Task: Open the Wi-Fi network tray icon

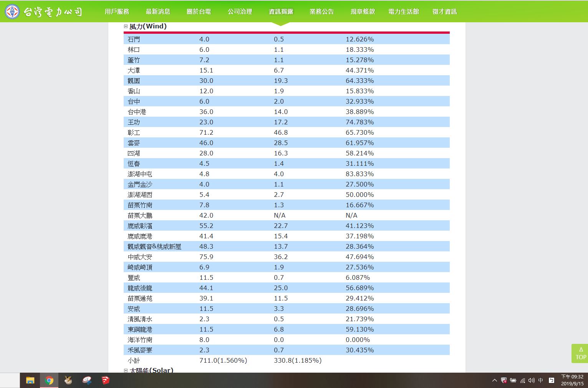Action: [x=523, y=380]
